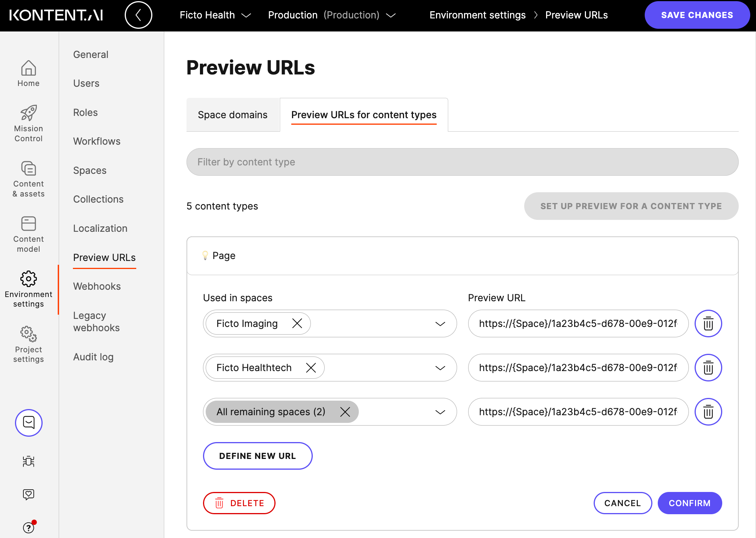
Task: Remove the Ficto Healthtech space chip
Action: (311, 367)
